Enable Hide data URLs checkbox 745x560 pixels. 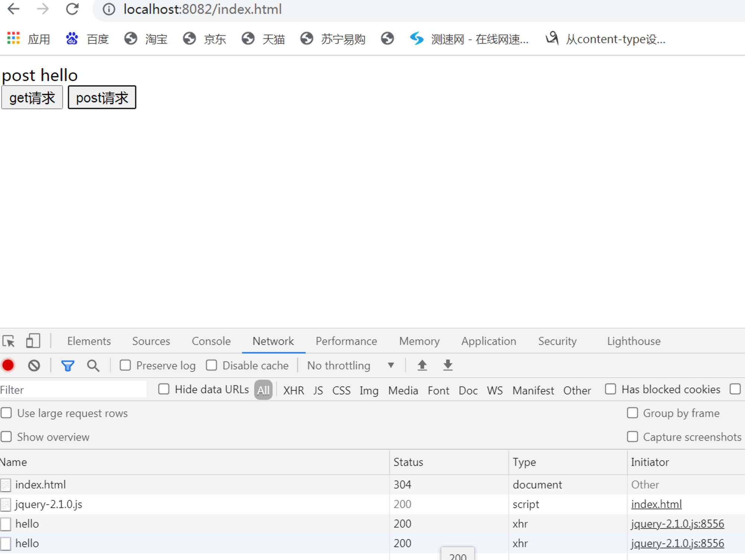164,389
